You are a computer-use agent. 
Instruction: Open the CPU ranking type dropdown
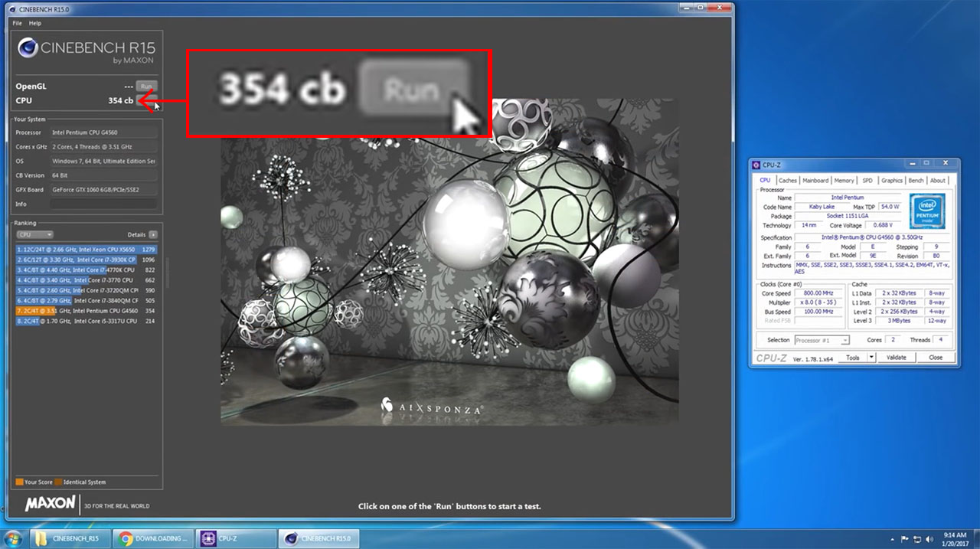click(x=35, y=234)
